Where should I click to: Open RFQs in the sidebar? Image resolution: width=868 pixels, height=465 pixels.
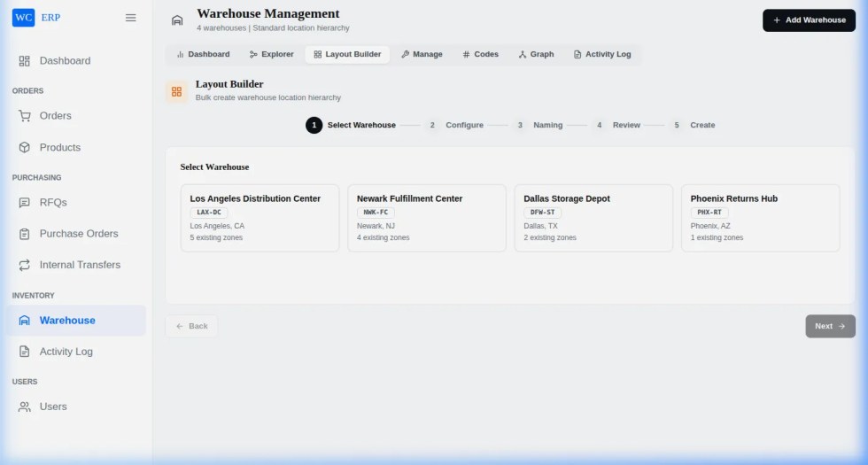point(76,203)
